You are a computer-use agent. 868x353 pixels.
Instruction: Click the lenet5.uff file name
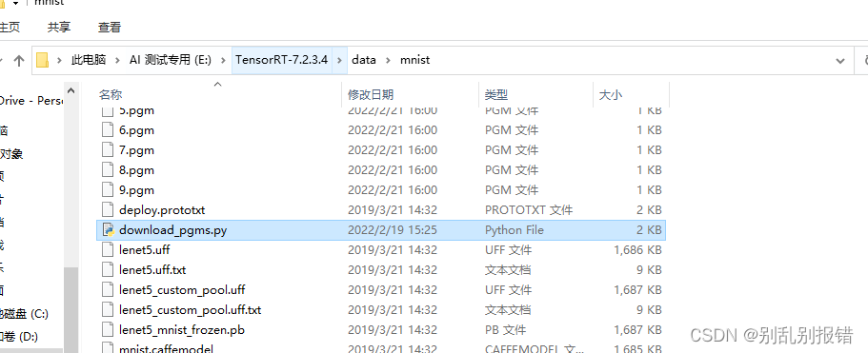pos(145,249)
